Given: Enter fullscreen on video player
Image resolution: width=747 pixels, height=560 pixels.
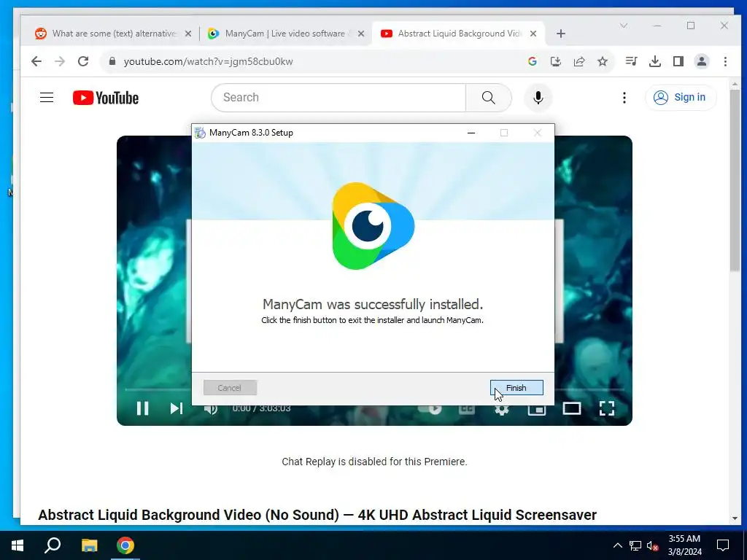Looking at the screenshot, I should tap(606, 408).
